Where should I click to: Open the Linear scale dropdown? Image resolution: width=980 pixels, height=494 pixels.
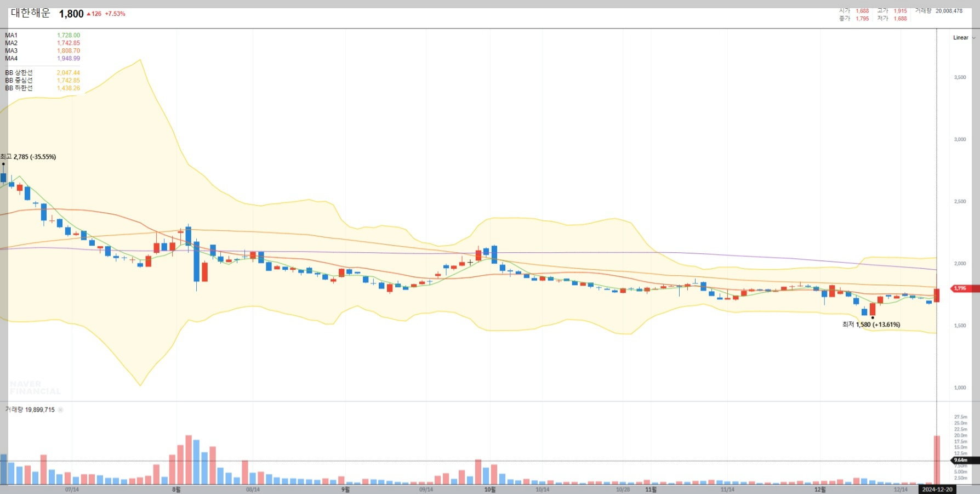point(964,38)
